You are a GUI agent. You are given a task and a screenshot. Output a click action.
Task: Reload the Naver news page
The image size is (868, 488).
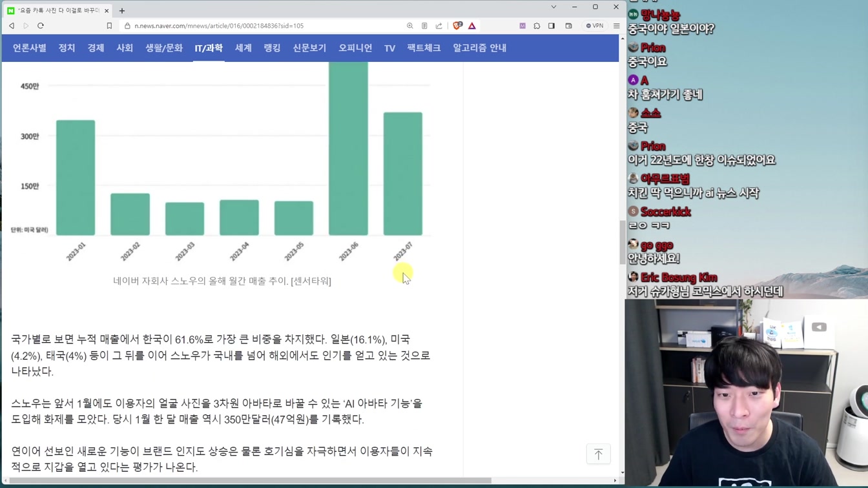(41, 26)
